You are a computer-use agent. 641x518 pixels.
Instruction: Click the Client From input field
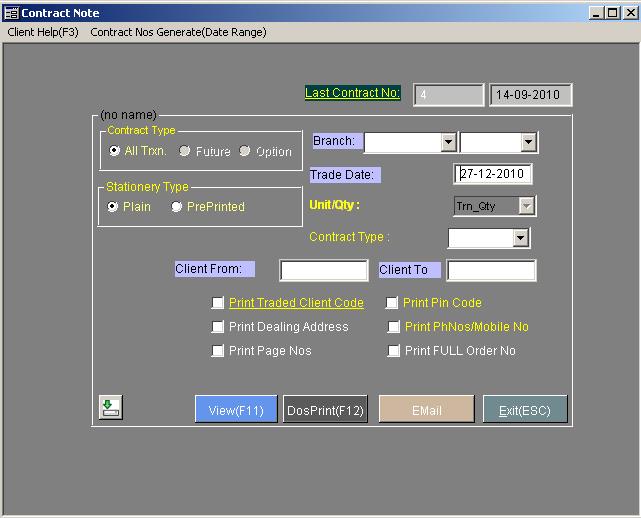click(323, 270)
